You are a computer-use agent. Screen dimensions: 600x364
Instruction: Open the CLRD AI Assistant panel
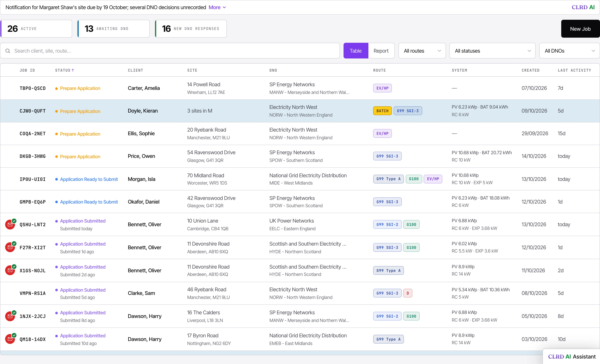click(x=571, y=357)
